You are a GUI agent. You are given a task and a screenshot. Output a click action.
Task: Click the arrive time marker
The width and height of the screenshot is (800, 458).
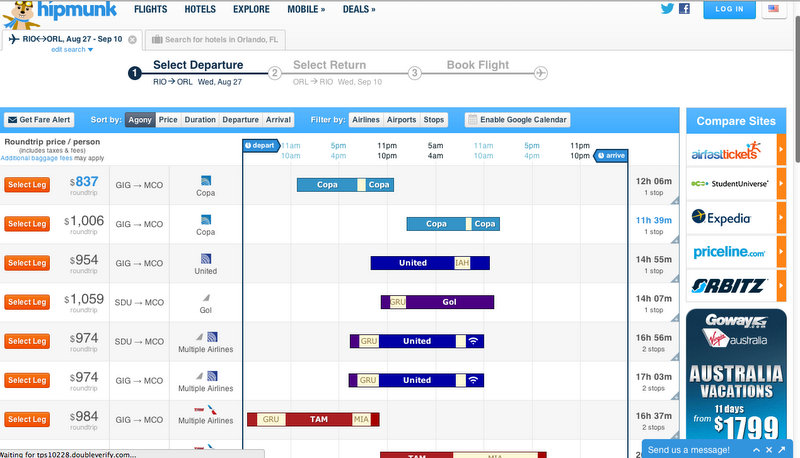[x=611, y=156]
